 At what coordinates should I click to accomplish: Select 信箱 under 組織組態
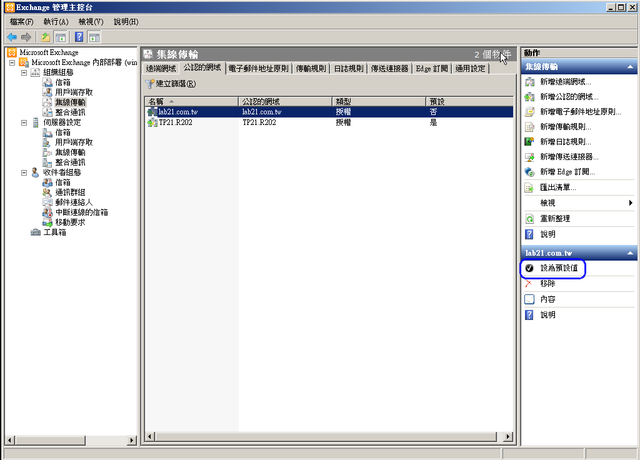[62, 82]
